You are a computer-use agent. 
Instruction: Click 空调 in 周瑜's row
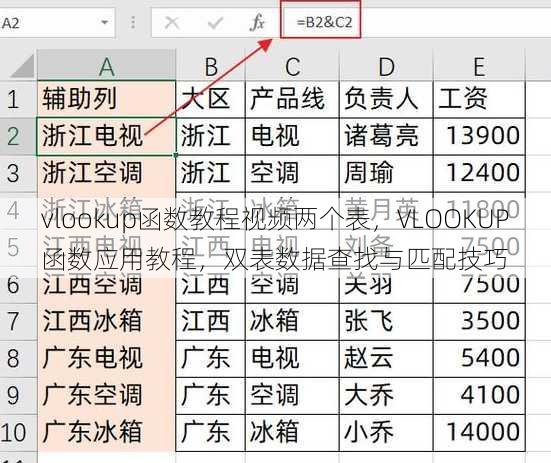click(292, 173)
